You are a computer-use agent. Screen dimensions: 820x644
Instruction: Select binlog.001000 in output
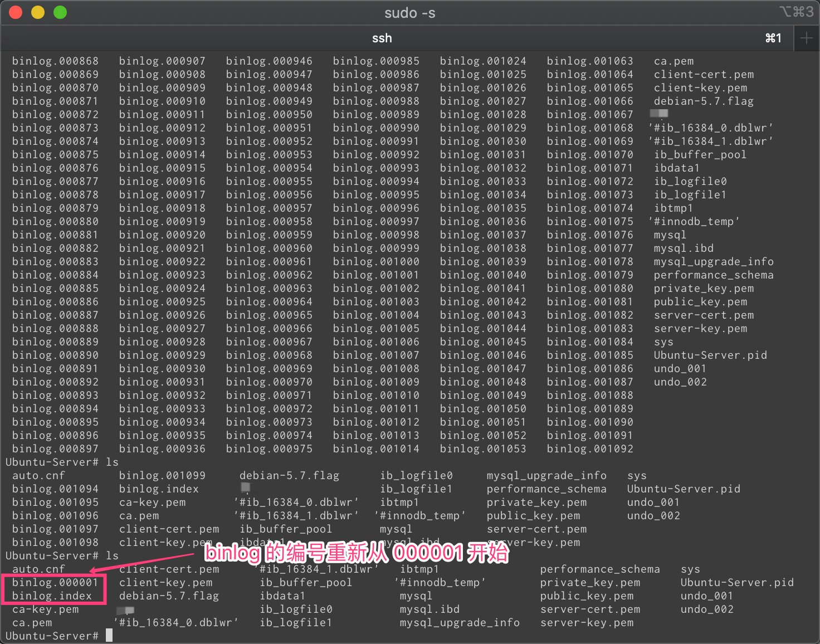point(376,261)
